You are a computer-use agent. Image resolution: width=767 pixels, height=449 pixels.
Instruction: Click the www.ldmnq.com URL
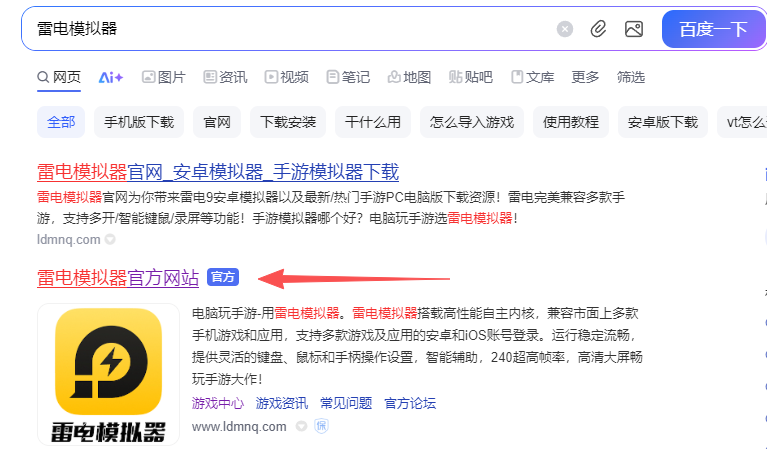[239, 427]
